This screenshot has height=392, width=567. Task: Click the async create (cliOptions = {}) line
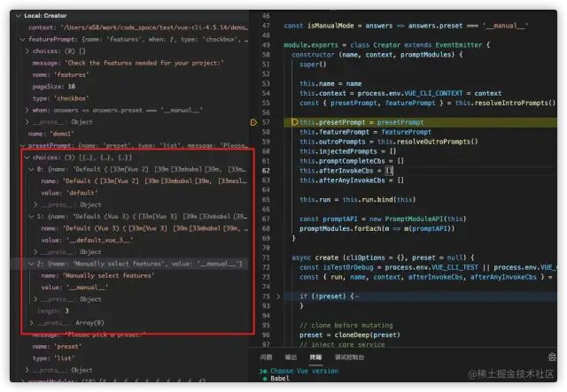383,257
